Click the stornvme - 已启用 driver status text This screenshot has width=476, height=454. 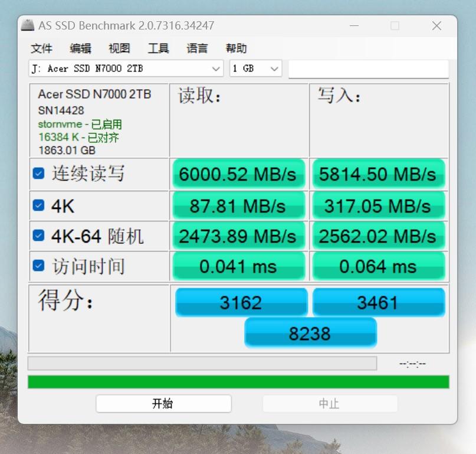pos(80,124)
